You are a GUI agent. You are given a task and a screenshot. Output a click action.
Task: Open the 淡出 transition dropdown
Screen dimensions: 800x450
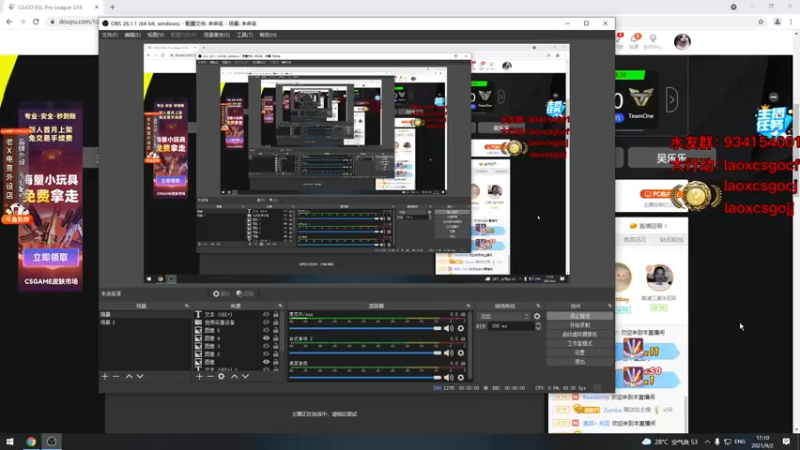coord(504,316)
